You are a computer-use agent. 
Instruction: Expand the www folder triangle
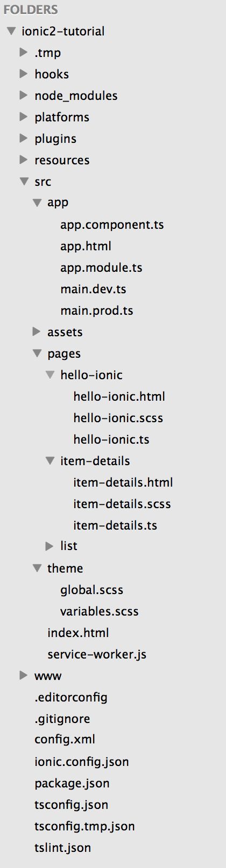pos(23,675)
